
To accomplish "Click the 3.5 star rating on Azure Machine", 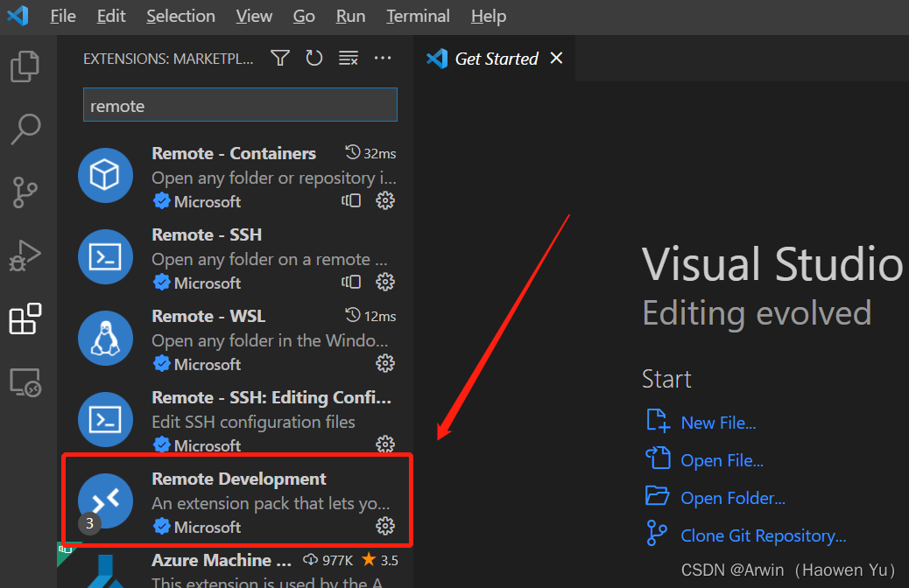I will (x=380, y=560).
